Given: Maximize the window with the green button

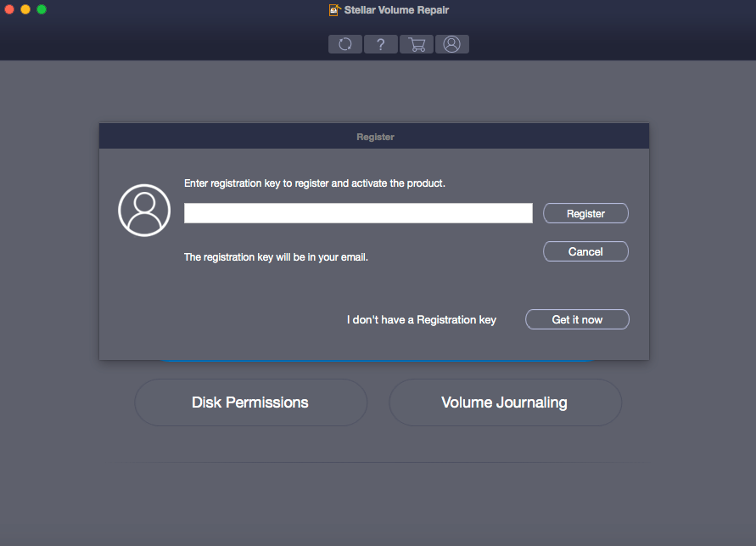Looking at the screenshot, I should click(x=42, y=9).
